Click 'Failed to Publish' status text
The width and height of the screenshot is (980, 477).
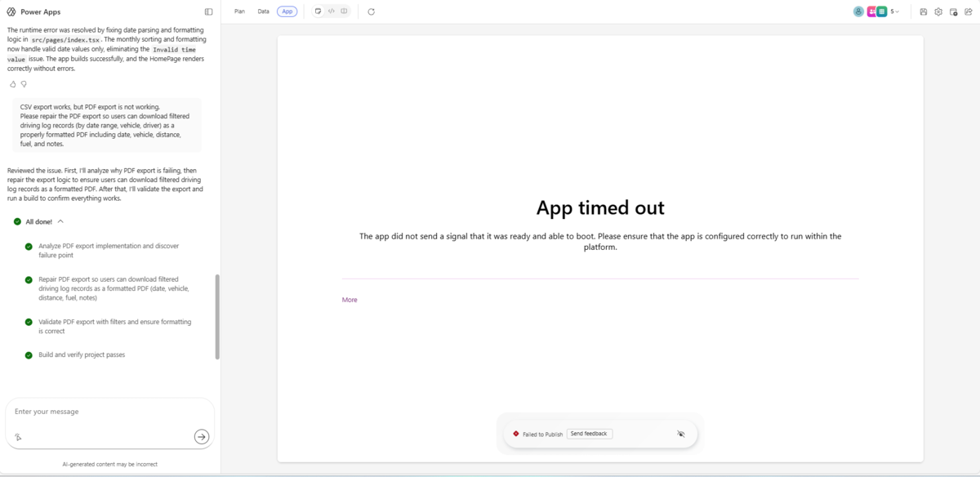coord(543,435)
